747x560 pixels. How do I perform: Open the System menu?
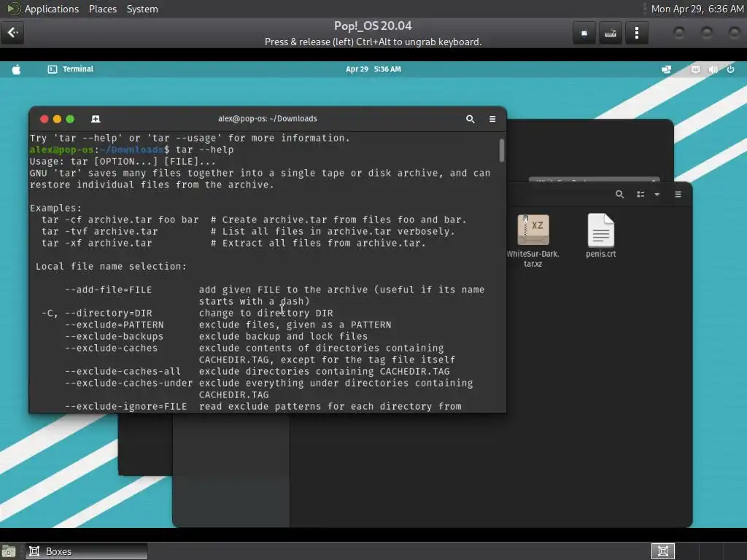(142, 9)
